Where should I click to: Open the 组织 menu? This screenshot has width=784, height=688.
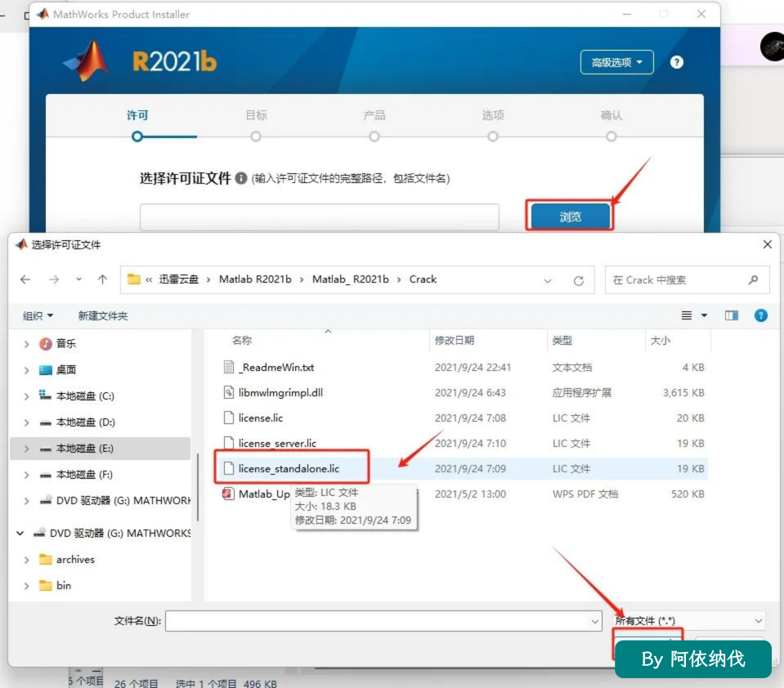click(38, 315)
